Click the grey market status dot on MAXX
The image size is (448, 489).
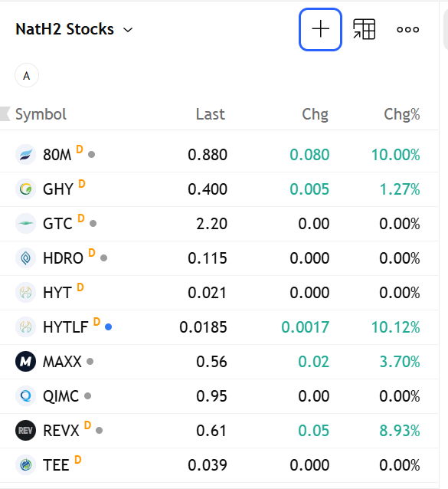tap(90, 362)
